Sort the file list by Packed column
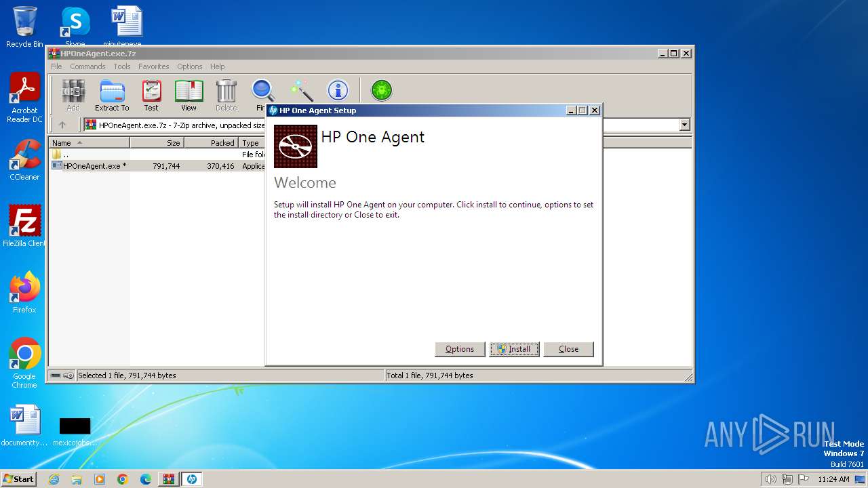This screenshot has height=488, width=868. (211, 143)
